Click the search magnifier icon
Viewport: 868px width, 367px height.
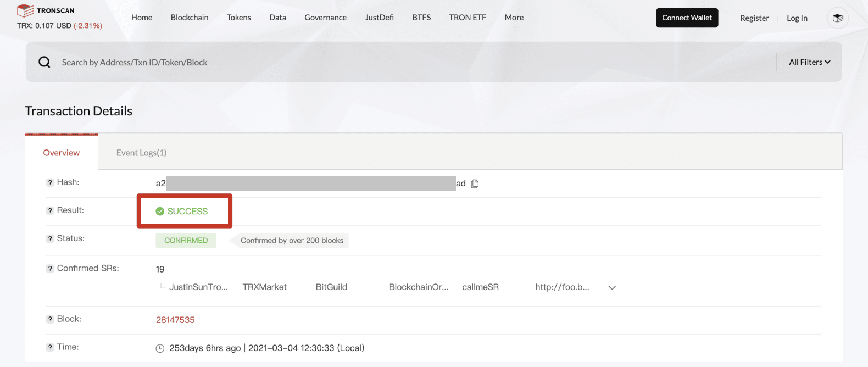[x=44, y=62]
